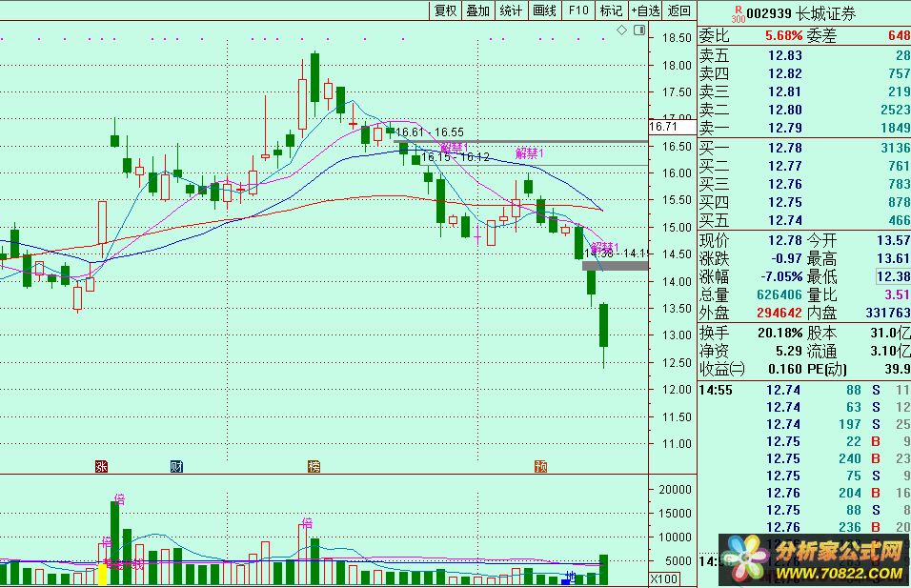Open F10 company information
The width and height of the screenshot is (911, 588).
coord(578,10)
